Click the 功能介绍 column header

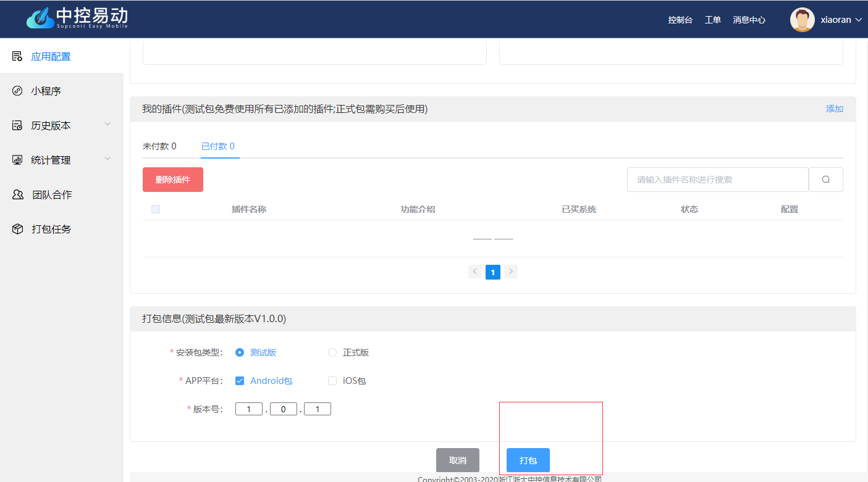[418, 209]
